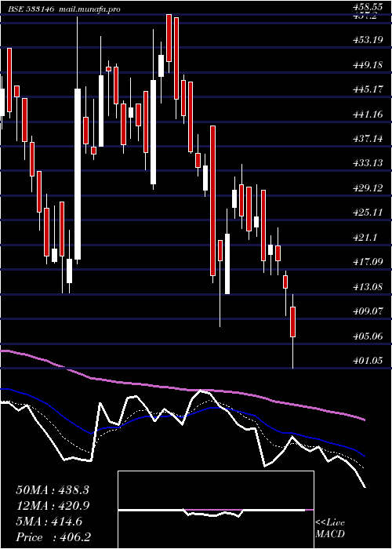392x549 pixels.
Task: Click the 429.12 price axis label
Action: pyautogui.click(x=368, y=188)
